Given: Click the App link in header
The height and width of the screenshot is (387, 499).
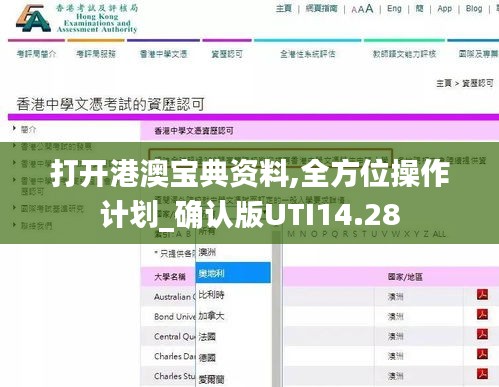Looking at the screenshot, I should 444,9.
